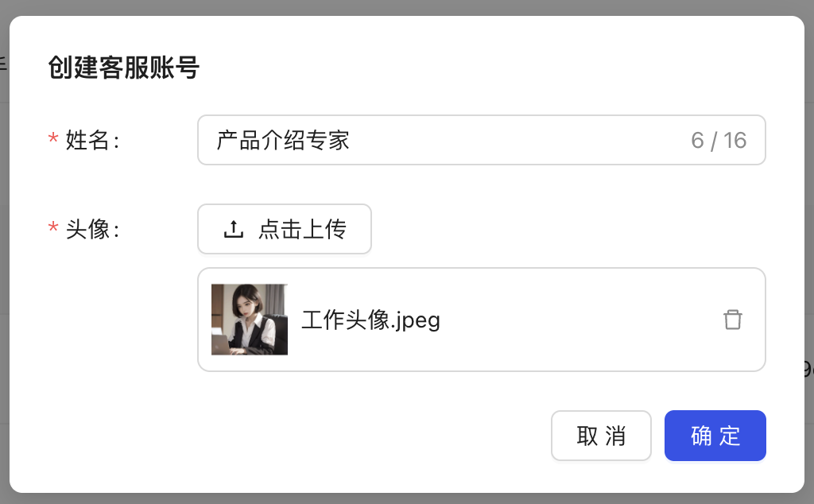Focus the 姓名 input containing 产品介绍专家
Viewport: 814px width, 504px height.
tap(477, 141)
